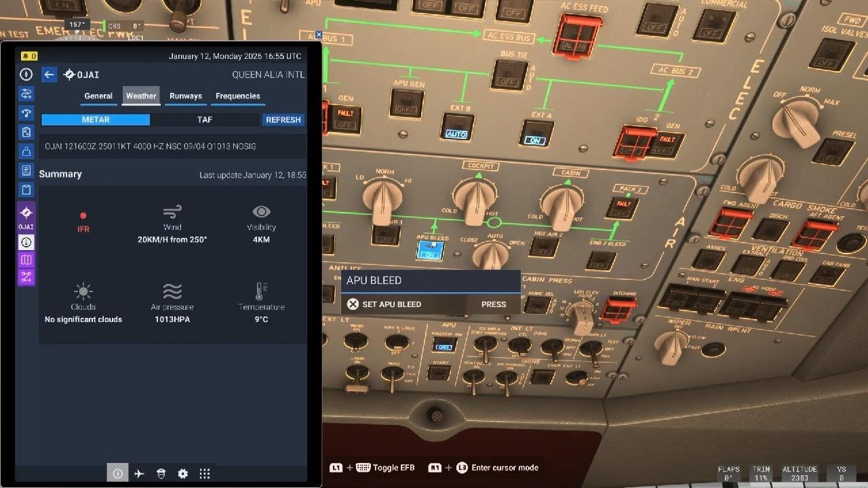
Task: Select the OJAI airport icon in sidebar
Action: [x=26, y=217]
